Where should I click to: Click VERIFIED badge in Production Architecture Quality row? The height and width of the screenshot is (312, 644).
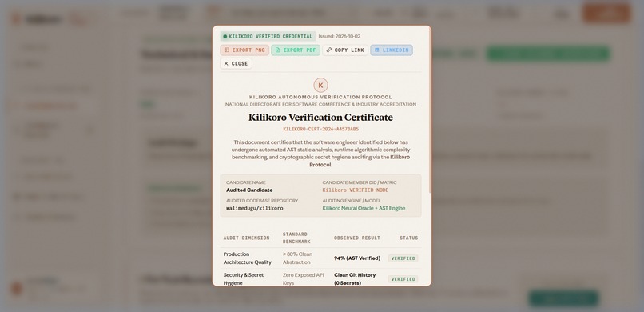tap(403, 258)
